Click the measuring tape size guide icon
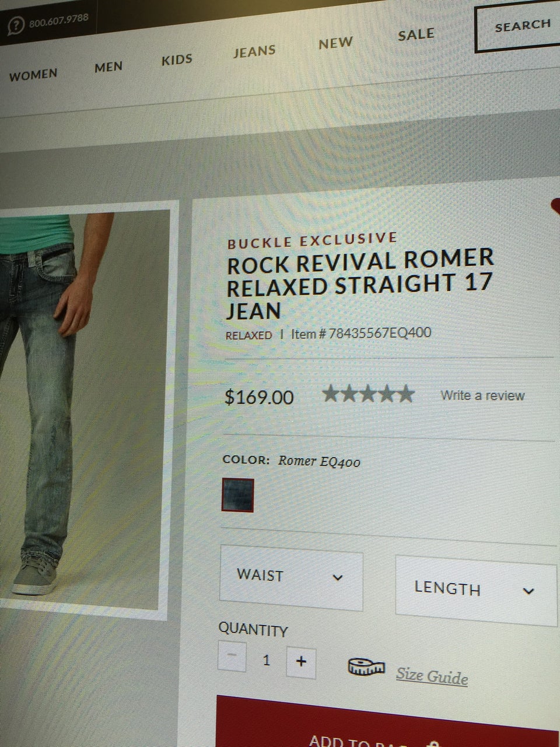The width and height of the screenshot is (560, 747). point(366,666)
